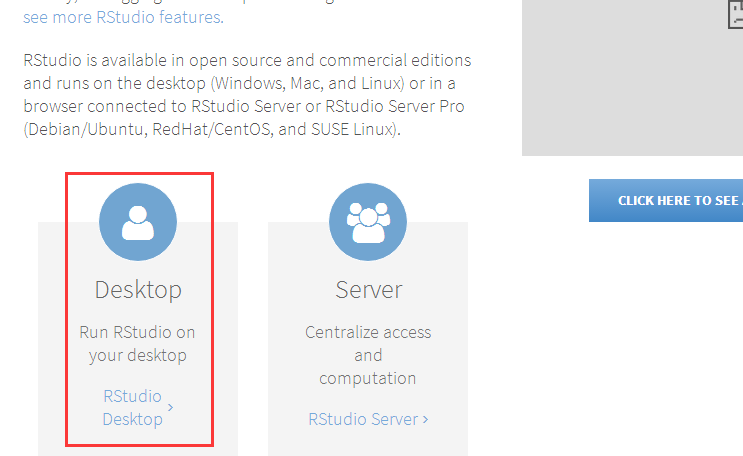Click the paragraph about RStudio editions
Screen dimensions: 743x456
(x=247, y=94)
